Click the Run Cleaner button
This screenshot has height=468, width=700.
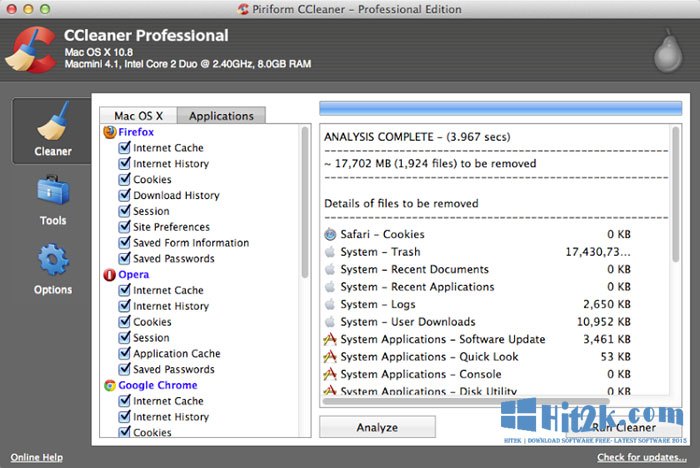tap(624, 427)
